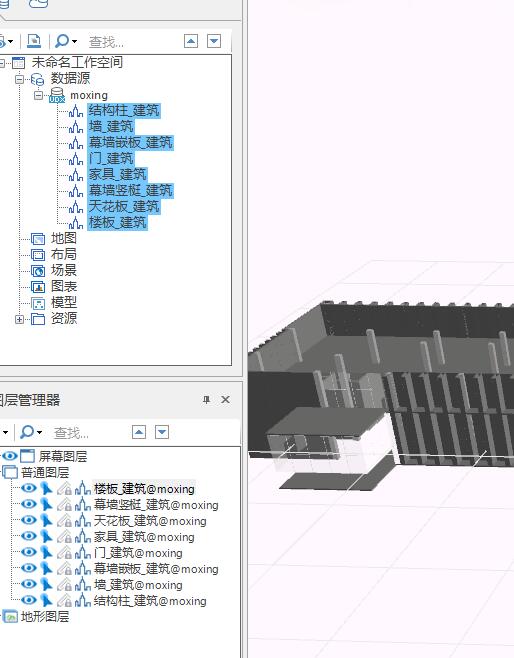Click selectable cursor icon for 楼板_建筑@moxing layer

46,488
